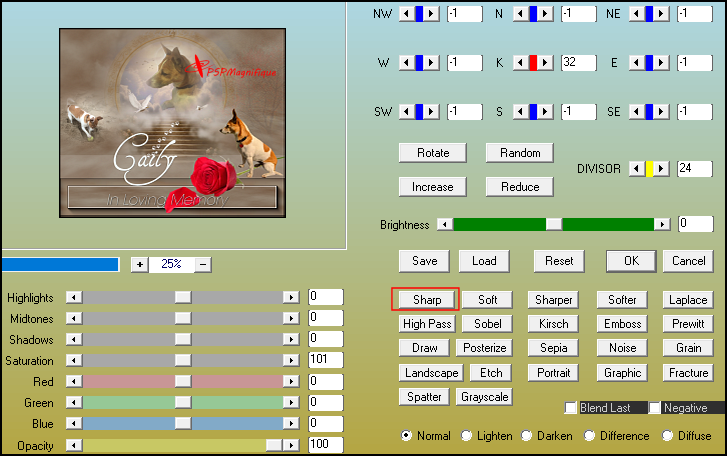727x456 pixels.
Task: Toggle the Negative checkbox
Action: point(655,408)
